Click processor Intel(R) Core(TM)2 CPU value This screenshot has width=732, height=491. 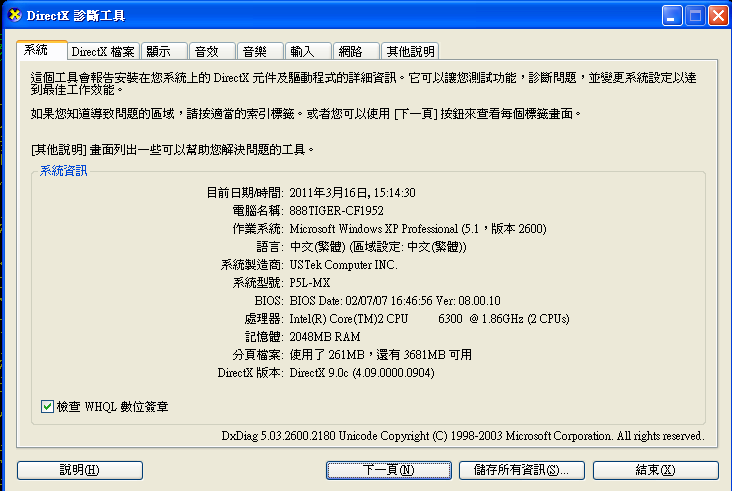(429, 319)
